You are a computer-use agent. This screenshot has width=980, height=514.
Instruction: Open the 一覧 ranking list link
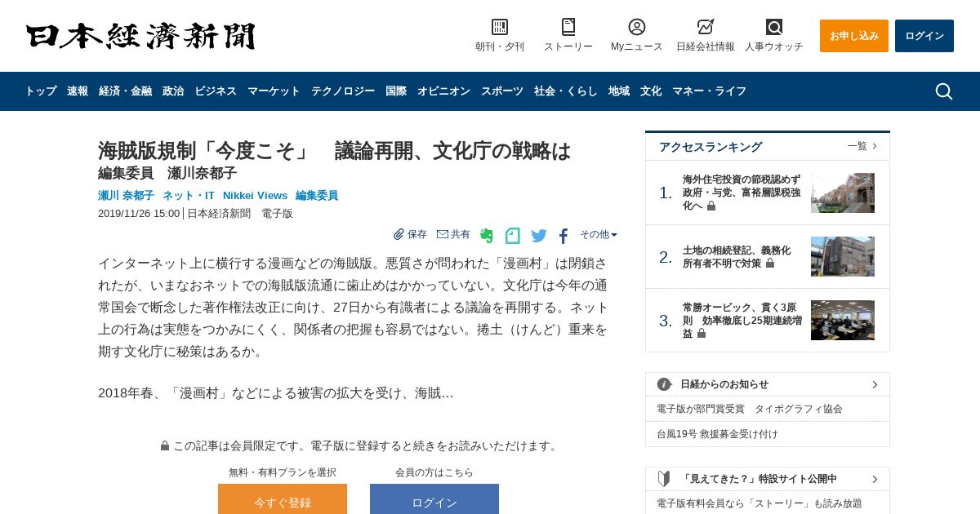(x=862, y=146)
